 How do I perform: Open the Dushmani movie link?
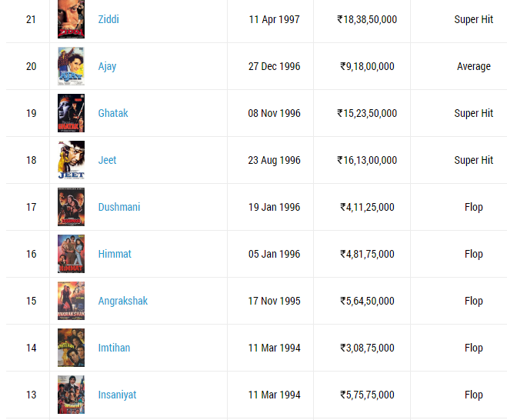[x=119, y=207]
